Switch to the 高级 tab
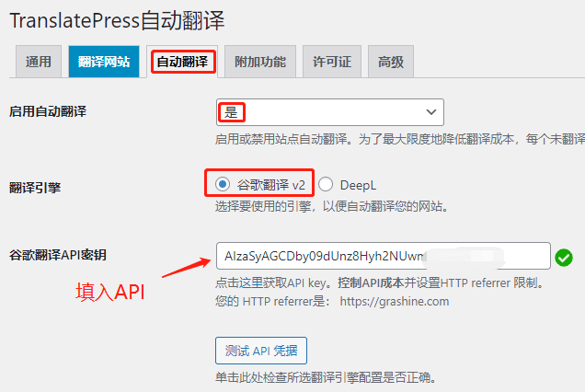585x392 pixels. coord(391,62)
